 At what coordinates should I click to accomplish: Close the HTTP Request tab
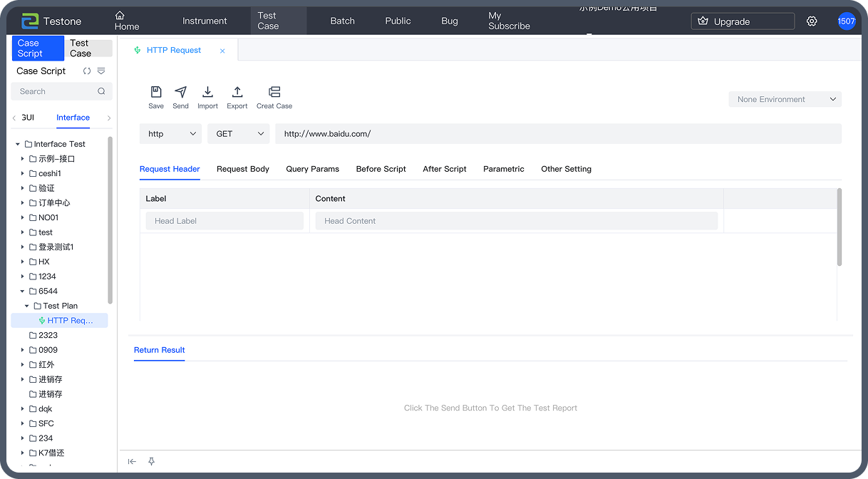(x=222, y=51)
